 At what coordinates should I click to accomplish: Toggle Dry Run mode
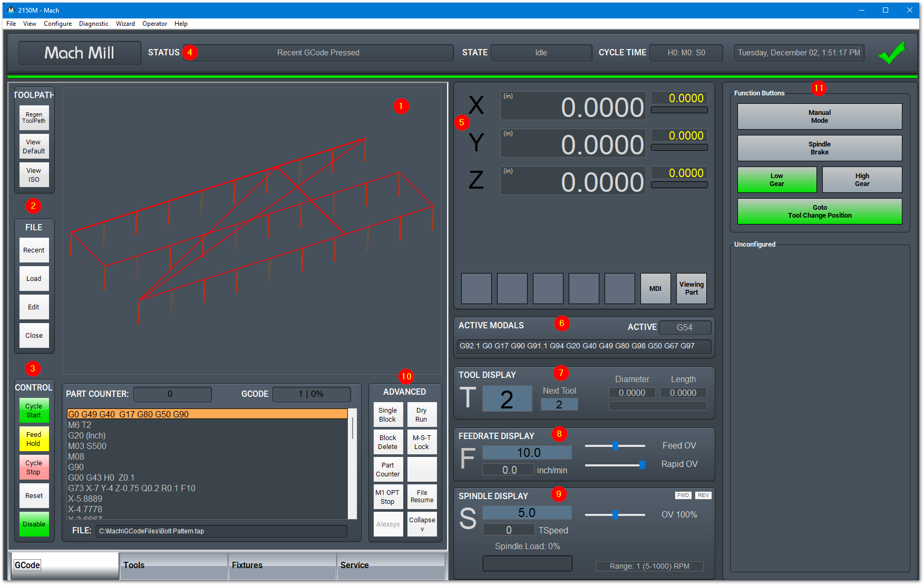[x=422, y=415]
